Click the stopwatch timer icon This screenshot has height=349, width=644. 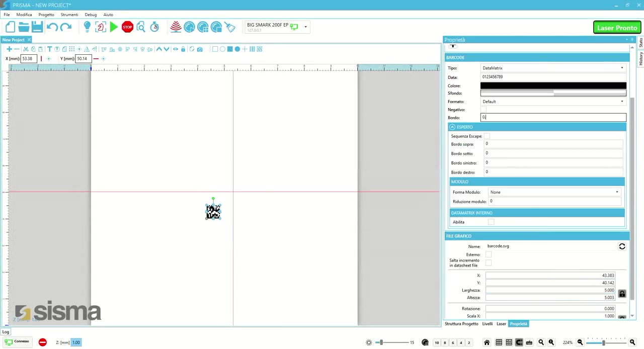[154, 27]
